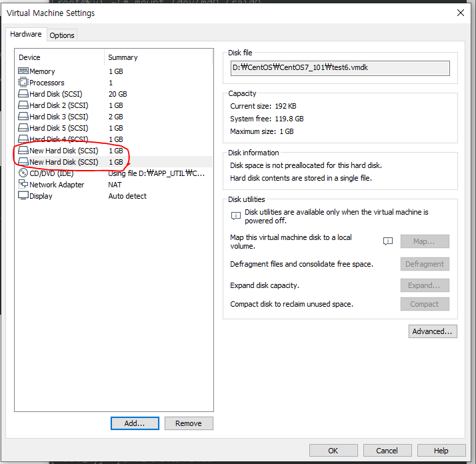
Task: Click the Disk file path field
Action: tap(340, 68)
